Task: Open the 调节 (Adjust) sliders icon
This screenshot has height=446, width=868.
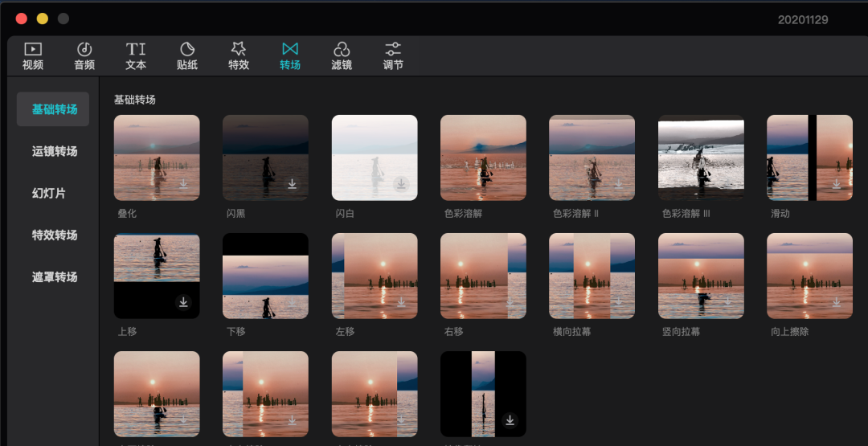Action: pos(393,49)
